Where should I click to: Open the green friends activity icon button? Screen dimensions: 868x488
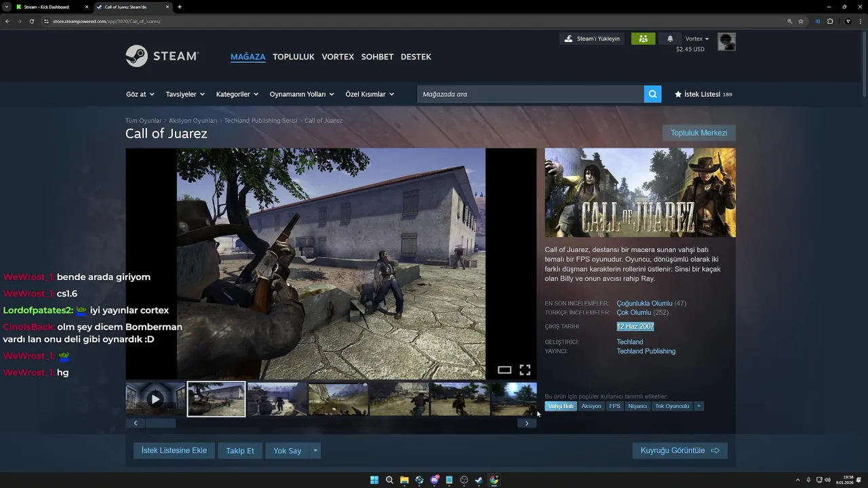point(643,39)
